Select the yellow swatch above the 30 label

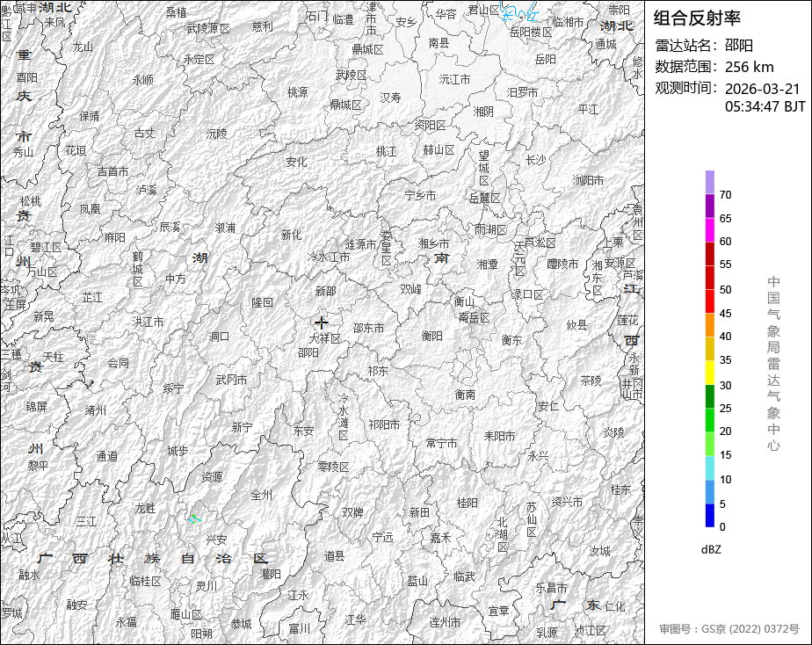coord(710,373)
